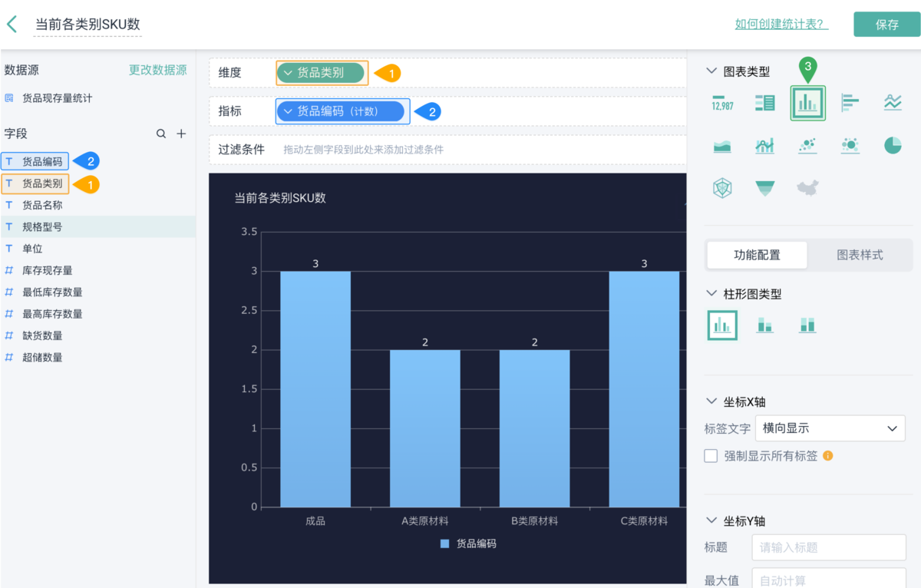Collapse the 坐标Y轴 section
The image size is (921, 588).
point(711,521)
